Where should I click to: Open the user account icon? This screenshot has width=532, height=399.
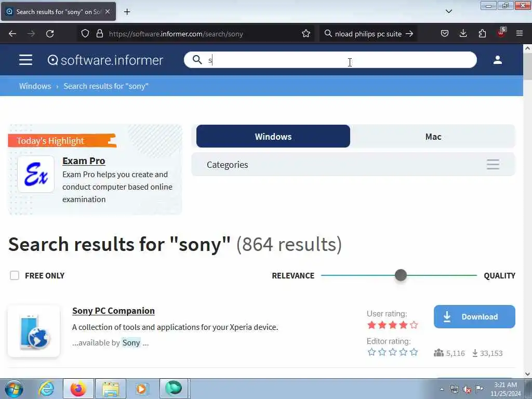(497, 60)
